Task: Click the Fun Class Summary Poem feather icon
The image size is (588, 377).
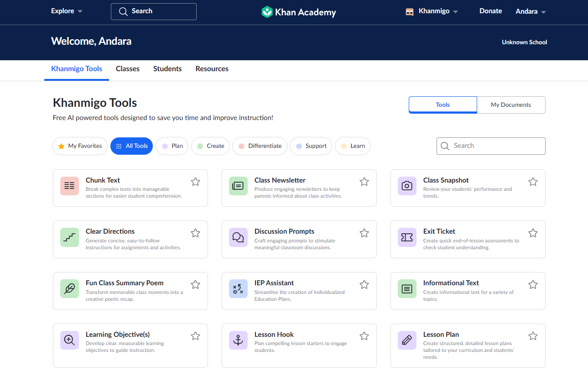Action: [x=69, y=289]
